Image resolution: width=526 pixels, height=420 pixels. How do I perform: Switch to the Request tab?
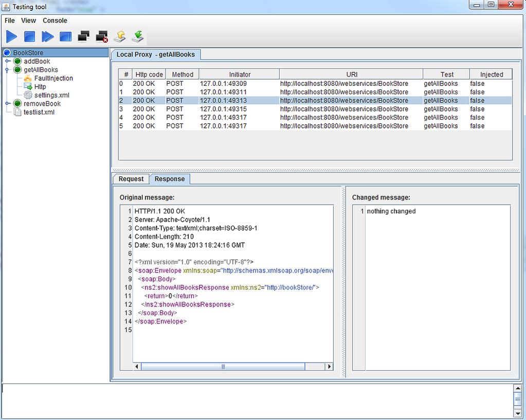click(131, 179)
